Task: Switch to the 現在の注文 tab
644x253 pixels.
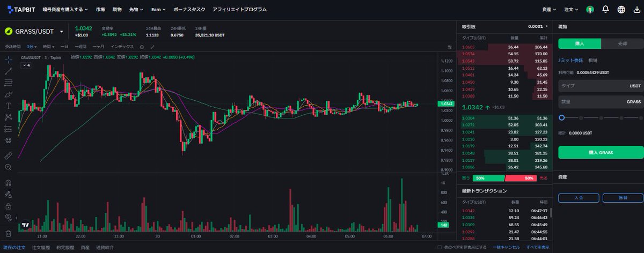Action: click(14, 248)
